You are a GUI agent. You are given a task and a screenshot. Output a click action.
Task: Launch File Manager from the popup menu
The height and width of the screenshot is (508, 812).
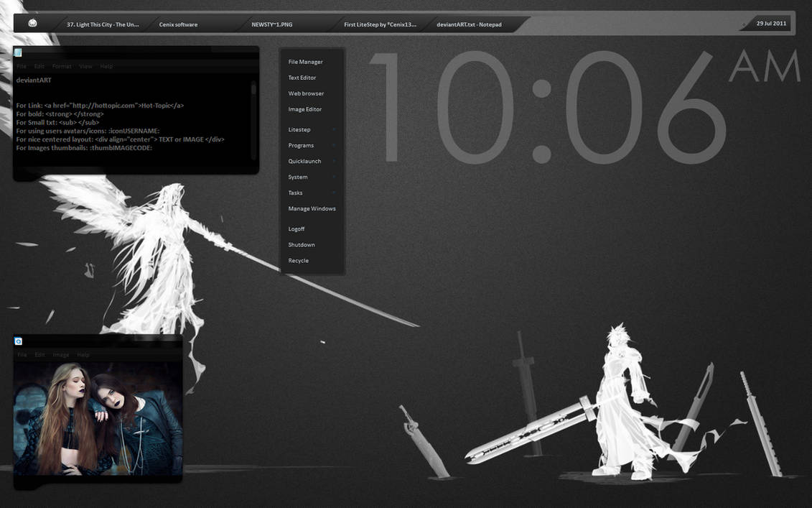[305, 62]
